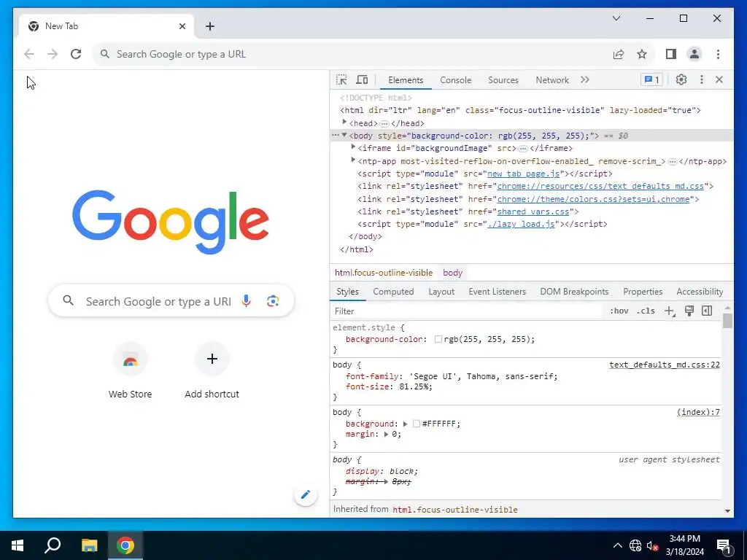Open Chrome's three-dot main menu

pos(718,54)
